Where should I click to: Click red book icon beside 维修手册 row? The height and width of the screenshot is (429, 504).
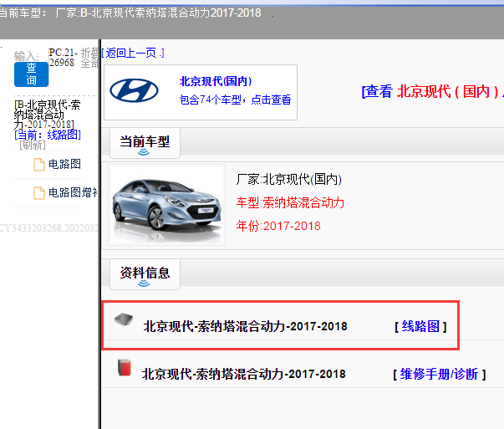[x=125, y=368]
